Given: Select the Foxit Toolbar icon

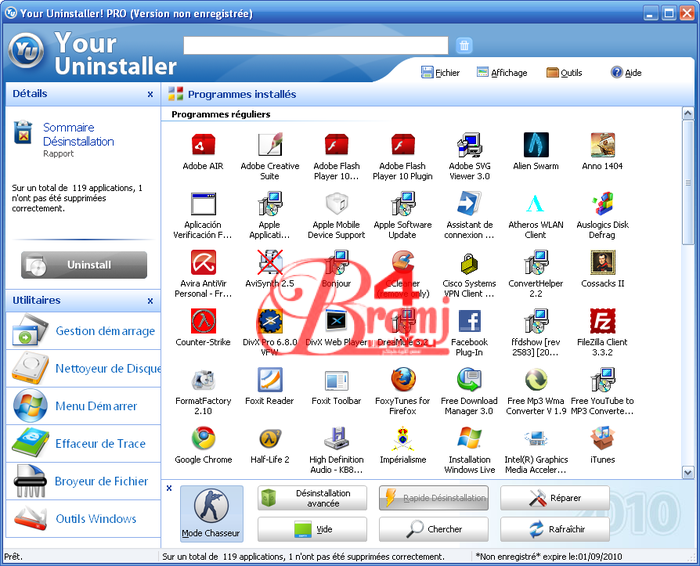Looking at the screenshot, I should pos(336,380).
